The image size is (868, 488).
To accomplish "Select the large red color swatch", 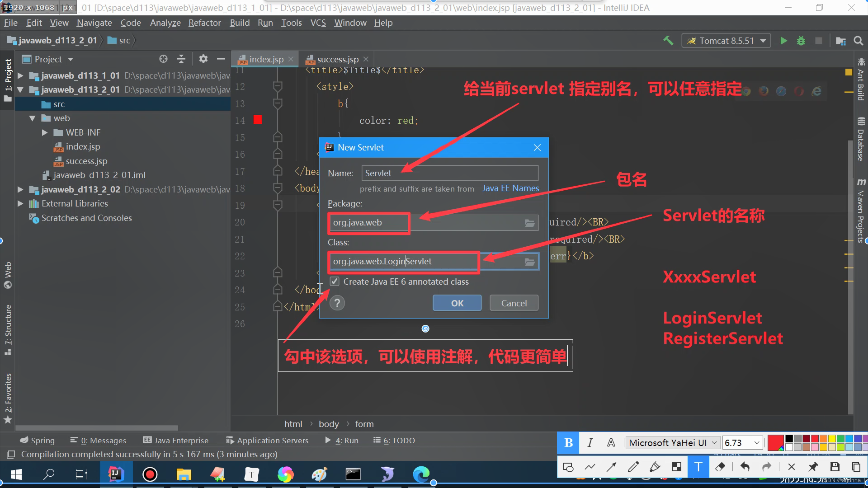I will (775, 443).
